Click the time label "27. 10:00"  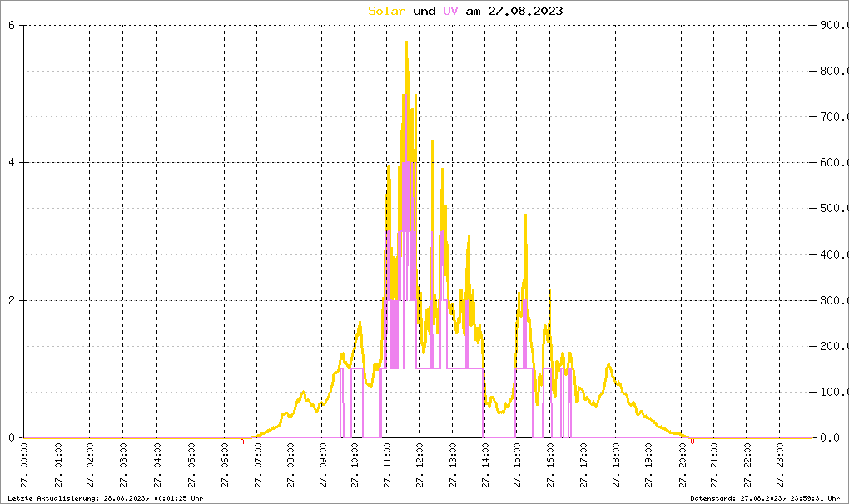coord(354,466)
